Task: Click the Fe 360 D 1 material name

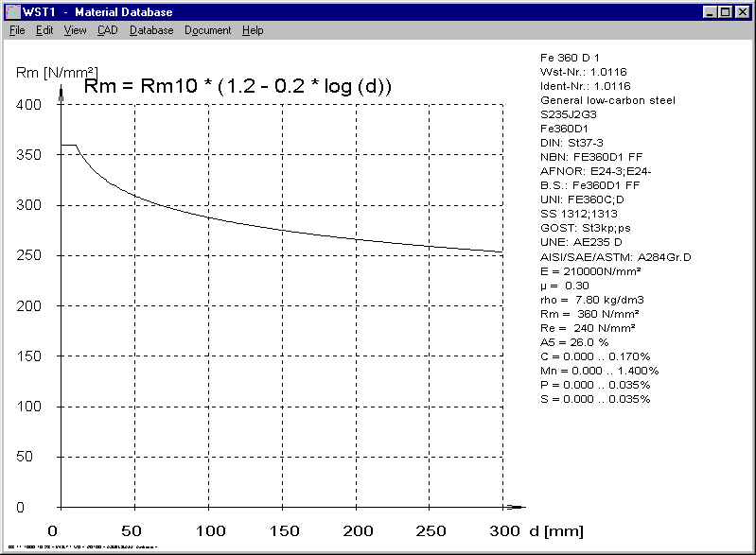Action: (x=571, y=58)
